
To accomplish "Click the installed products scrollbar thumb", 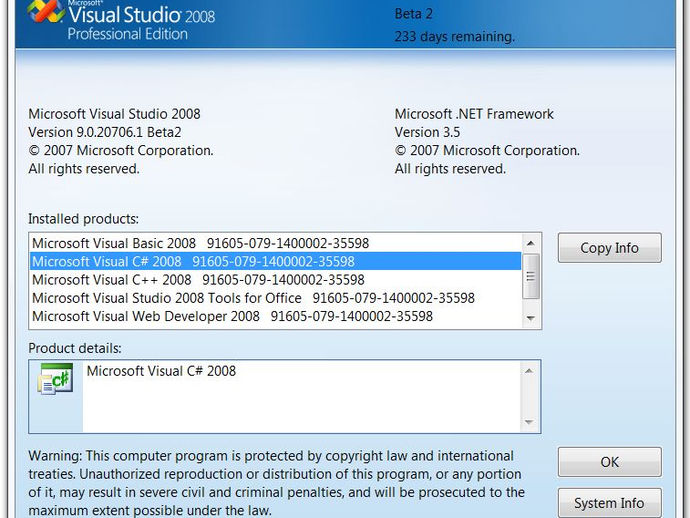I will click(x=531, y=276).
